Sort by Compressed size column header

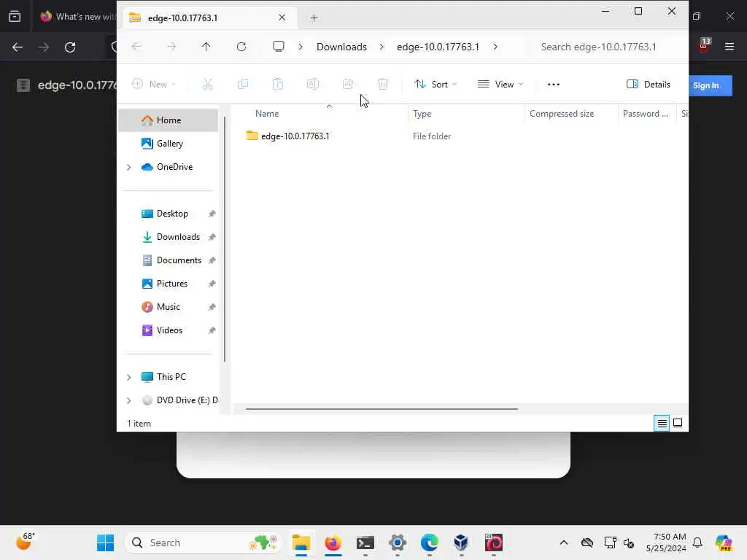coord(571,113)
